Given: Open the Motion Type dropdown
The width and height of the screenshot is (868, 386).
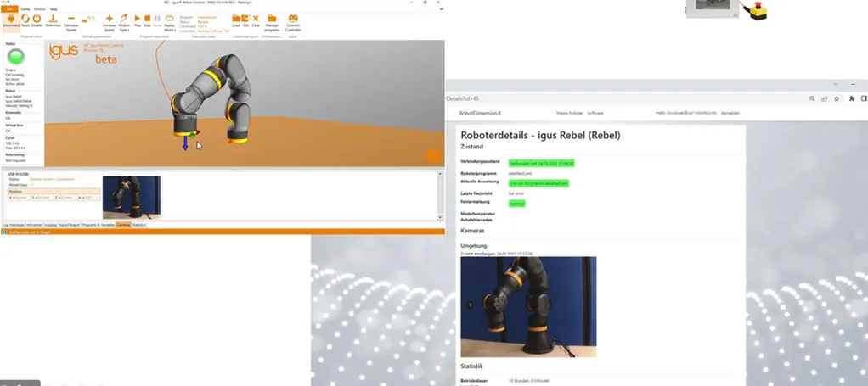Looking at the screenshot, I should click(x=124, y=22).
